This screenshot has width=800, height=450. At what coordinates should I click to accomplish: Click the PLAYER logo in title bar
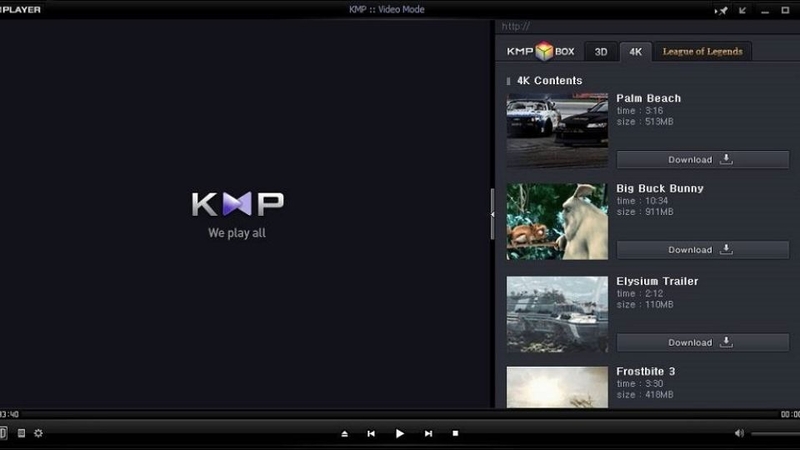coord(20,10)
